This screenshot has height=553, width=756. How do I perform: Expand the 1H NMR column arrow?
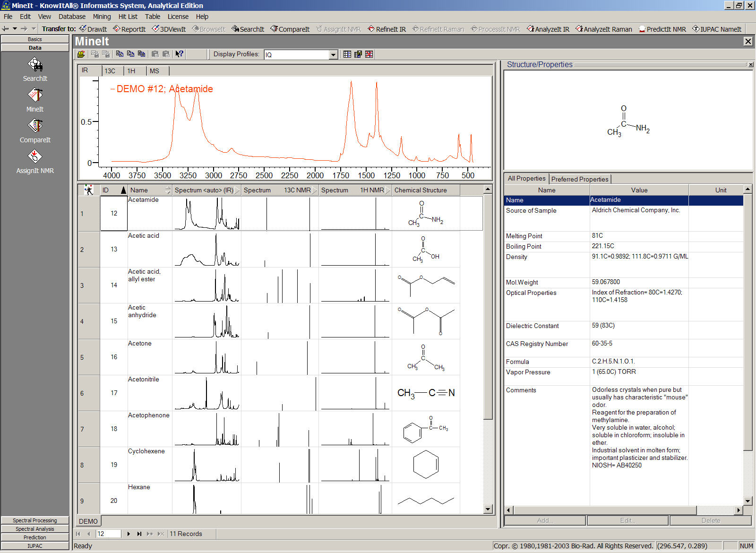pyautogui.click(x=388, y=190)
